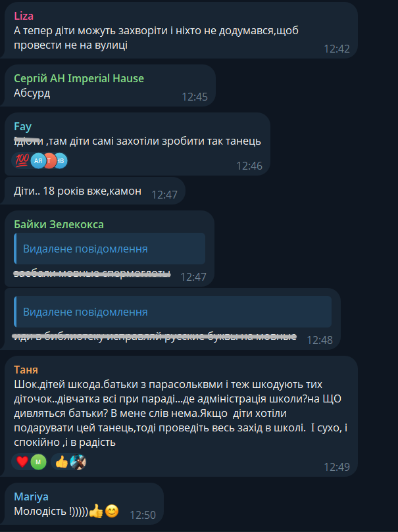Open deleted message reply quote at 12:47
Viewport: 398px width, 532px height.
coord(109,249)
